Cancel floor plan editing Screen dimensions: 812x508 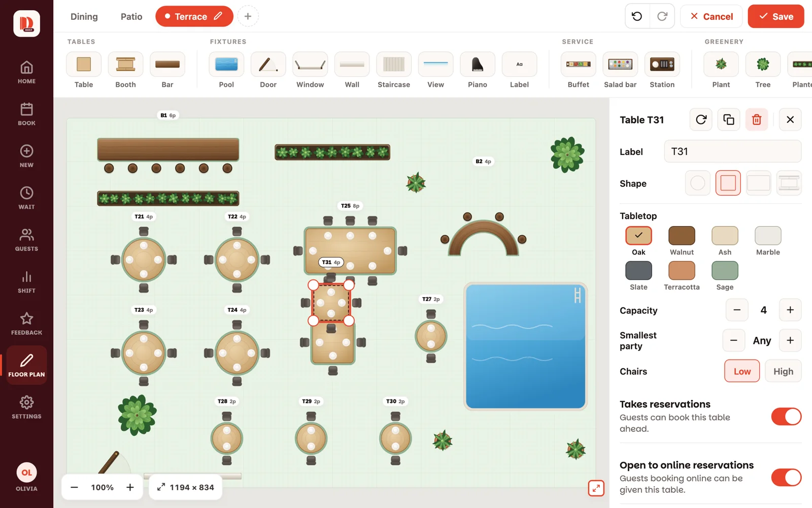tap(712, 16)
